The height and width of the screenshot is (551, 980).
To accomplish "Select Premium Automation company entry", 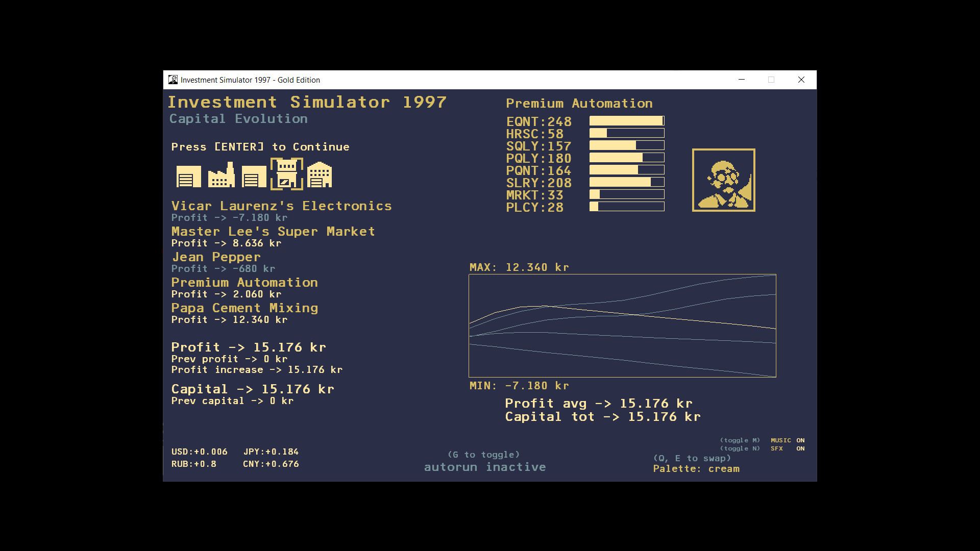I will tap(244, 282).
